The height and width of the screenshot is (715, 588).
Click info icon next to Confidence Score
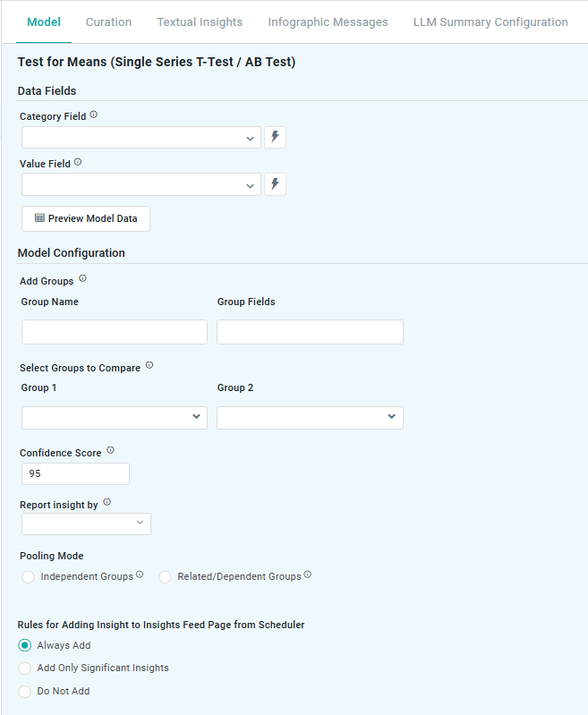point(110,451)
